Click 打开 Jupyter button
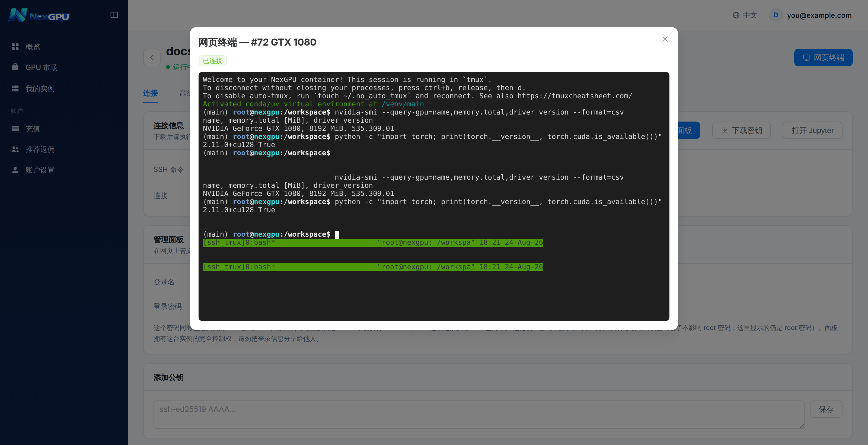 [812, 130]
